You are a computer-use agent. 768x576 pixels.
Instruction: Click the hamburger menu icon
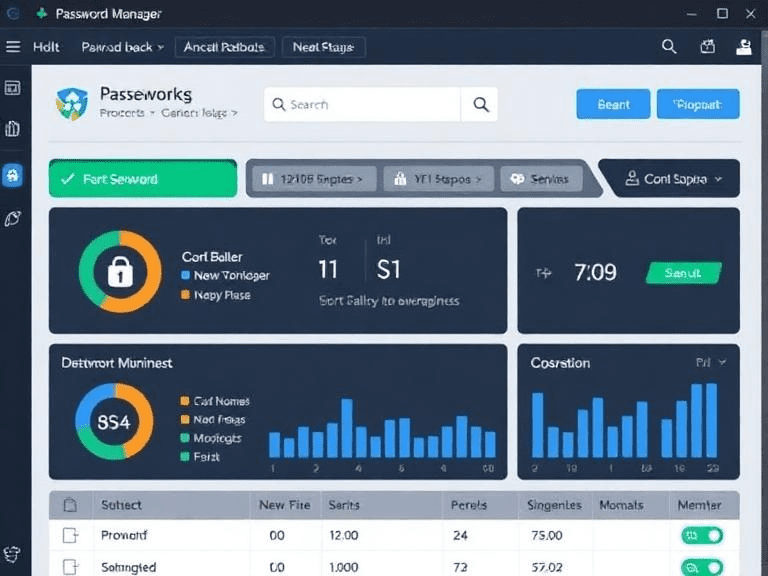[x=13, y=47]
